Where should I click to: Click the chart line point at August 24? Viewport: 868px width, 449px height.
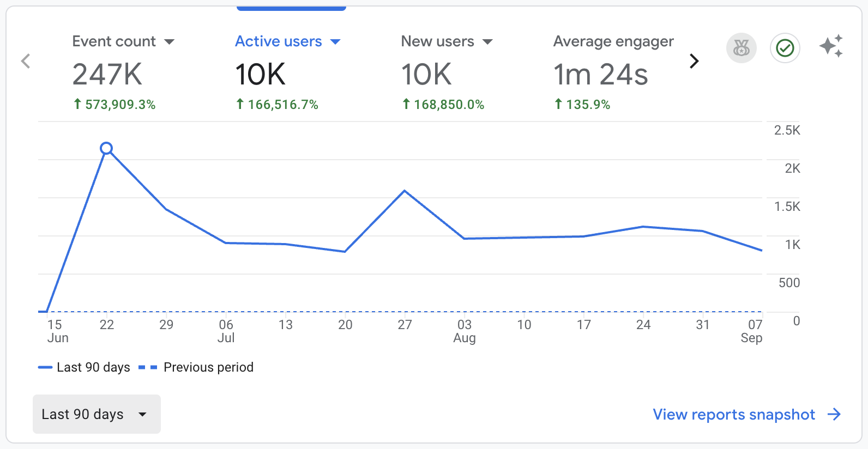(x=643, y=227)
